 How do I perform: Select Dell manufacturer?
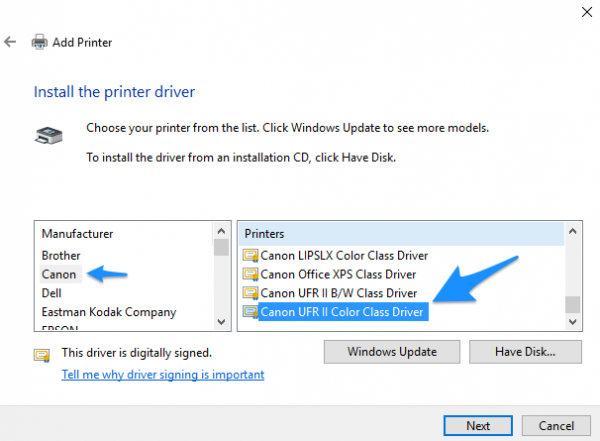(x=52, y=293)
